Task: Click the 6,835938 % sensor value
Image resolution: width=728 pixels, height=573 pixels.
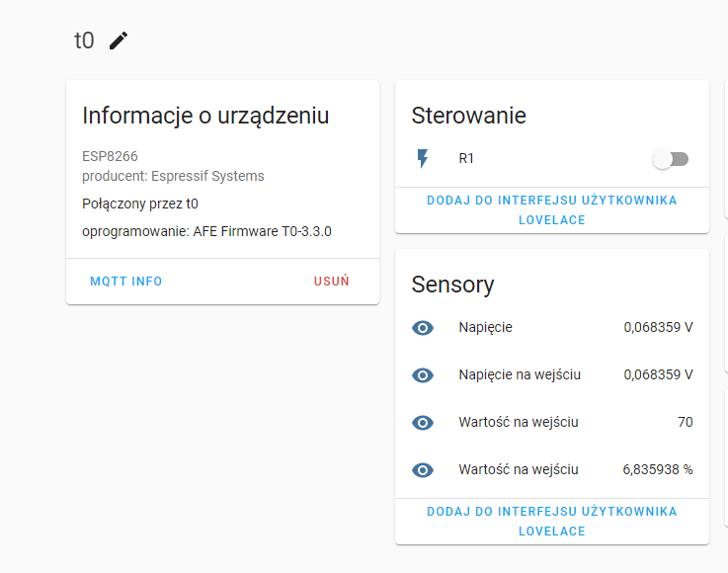Action: [657, 470]
